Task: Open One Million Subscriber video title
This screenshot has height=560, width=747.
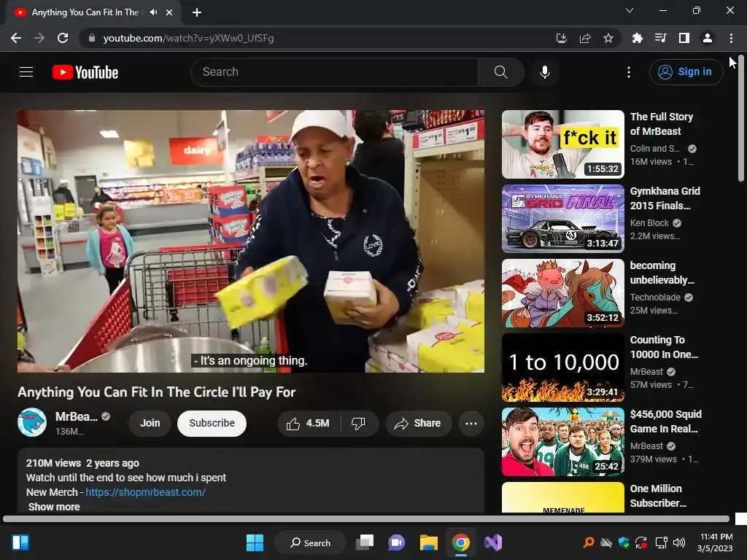Action: [x=659, y=496]
